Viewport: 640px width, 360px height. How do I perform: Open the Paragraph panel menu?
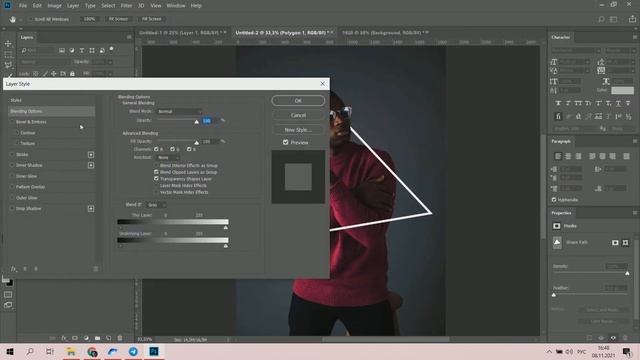point(635,141)
